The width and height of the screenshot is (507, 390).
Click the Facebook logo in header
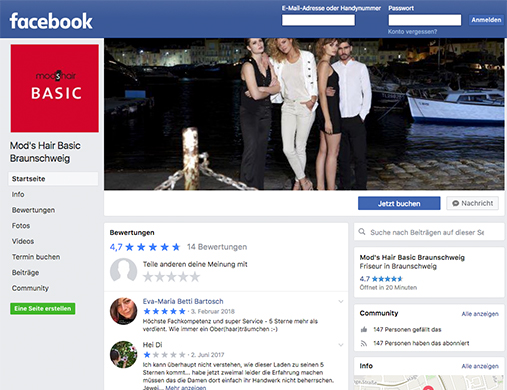(x=51, y=21)
